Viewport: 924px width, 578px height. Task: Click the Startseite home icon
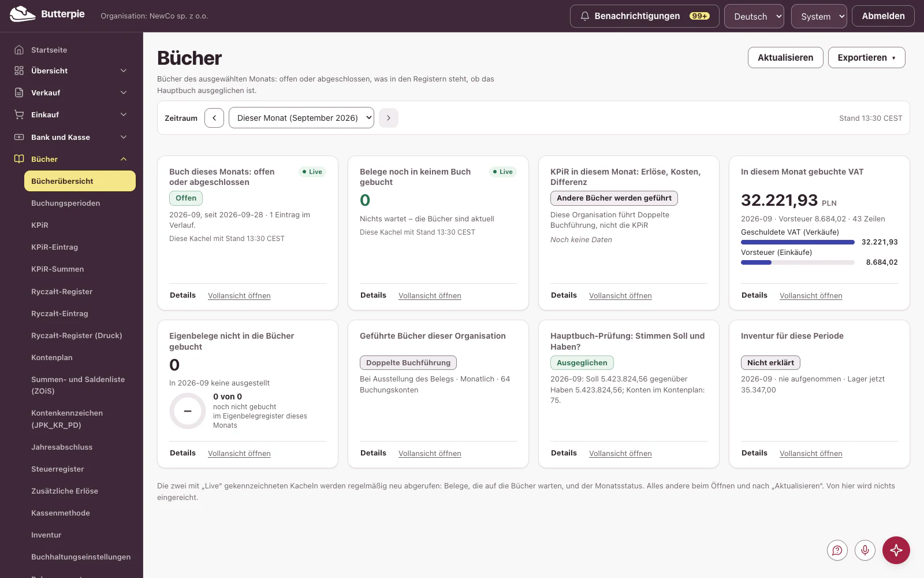(19, 50)
